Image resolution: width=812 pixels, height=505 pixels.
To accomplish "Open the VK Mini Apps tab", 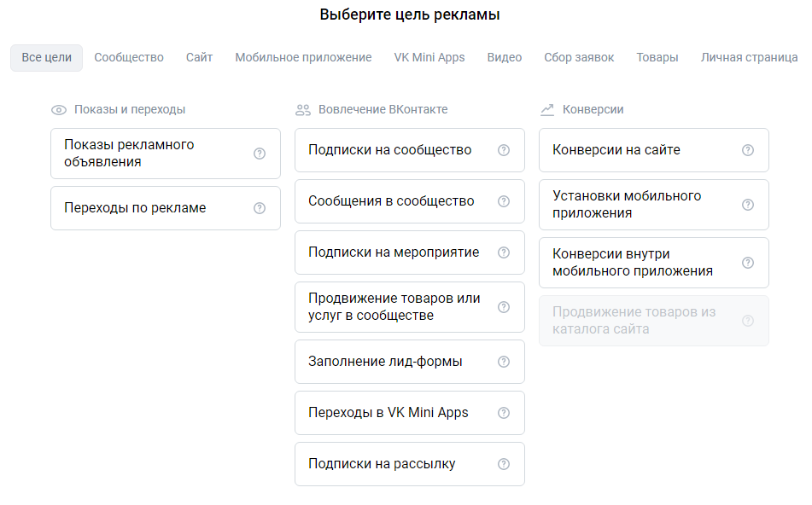I will (x=429, y=58).
